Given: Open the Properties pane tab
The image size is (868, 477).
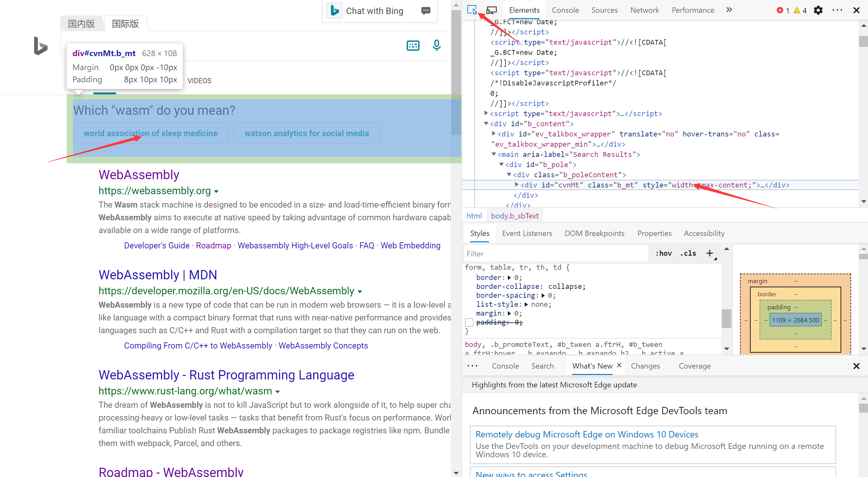Looking at the screenshot, I should click(654, 233).
